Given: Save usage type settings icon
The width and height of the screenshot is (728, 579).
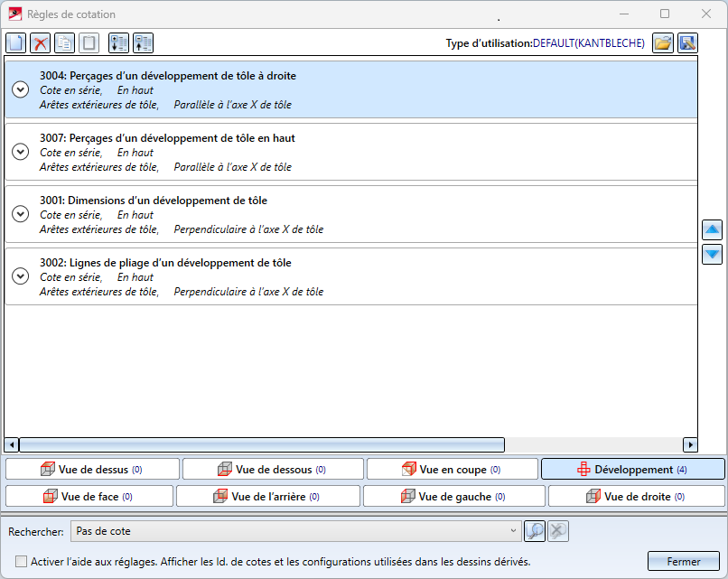Looking at the screenshot, I should tap(687, 43).
